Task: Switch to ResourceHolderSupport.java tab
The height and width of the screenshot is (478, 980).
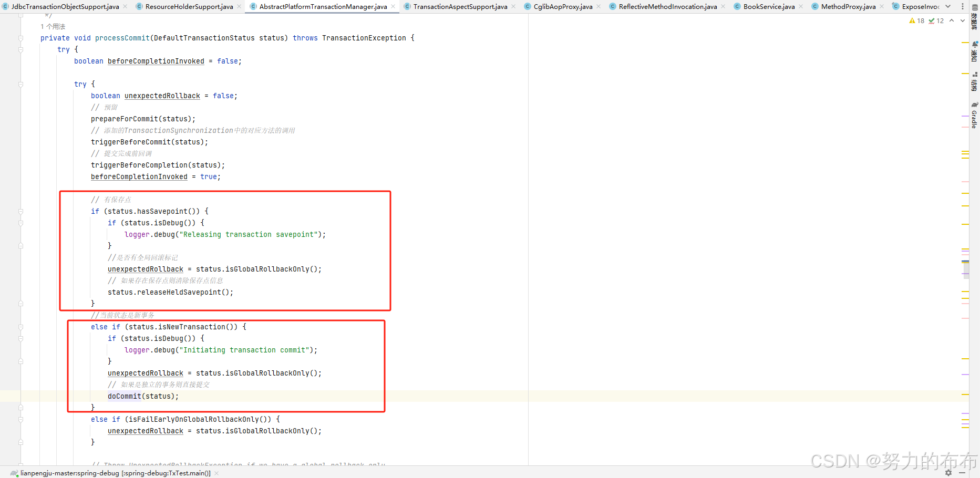Action: pyautogui.click(x=189, y=6)
